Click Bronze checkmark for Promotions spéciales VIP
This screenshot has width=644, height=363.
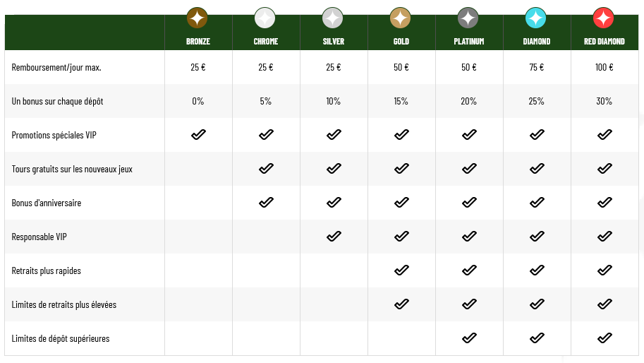[198, 134]
